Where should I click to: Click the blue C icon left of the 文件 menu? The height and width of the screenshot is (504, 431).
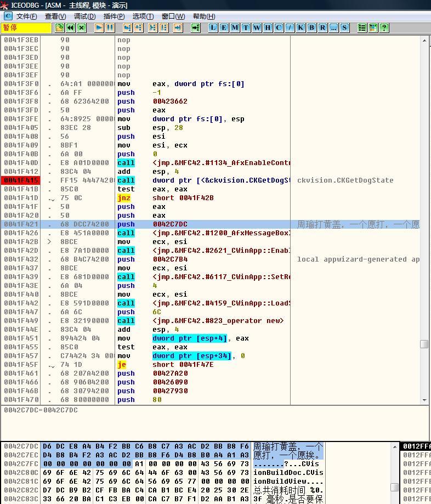(8, 16)
